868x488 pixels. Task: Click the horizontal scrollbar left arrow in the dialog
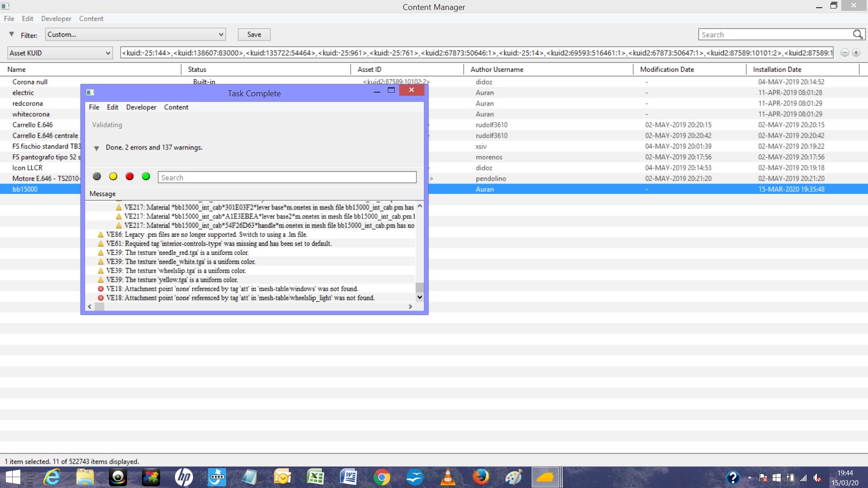[x=90, y=306]
